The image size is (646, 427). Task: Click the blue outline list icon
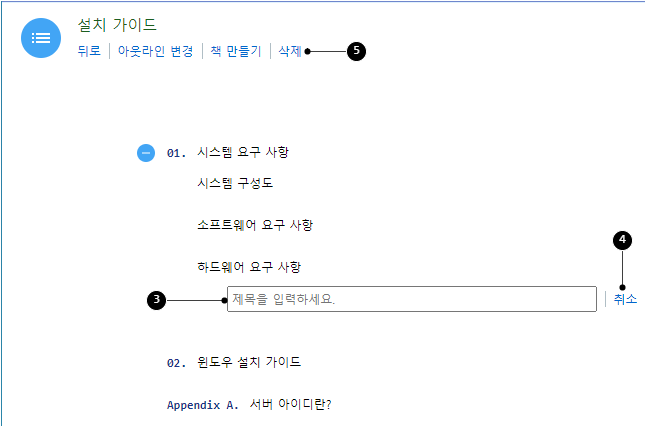coord(41,38)
